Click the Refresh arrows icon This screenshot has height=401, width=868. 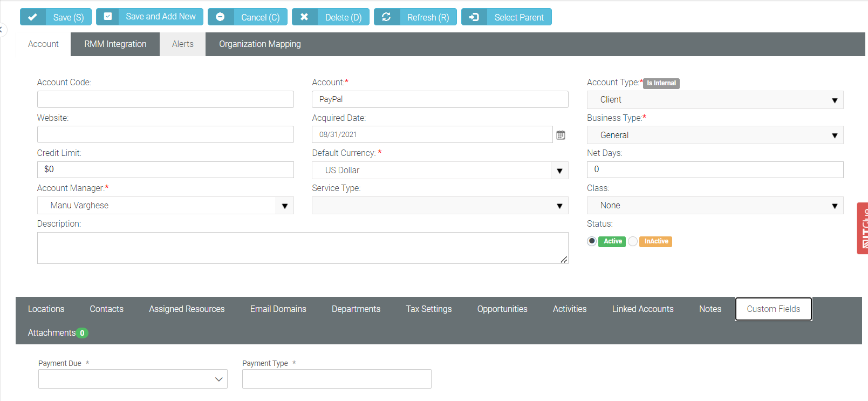[386, 17]
